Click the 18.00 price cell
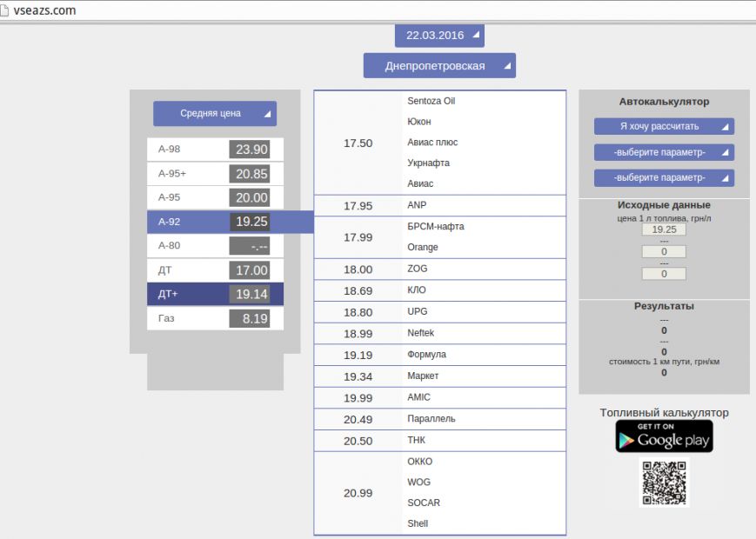 click(x=358, y=269)
